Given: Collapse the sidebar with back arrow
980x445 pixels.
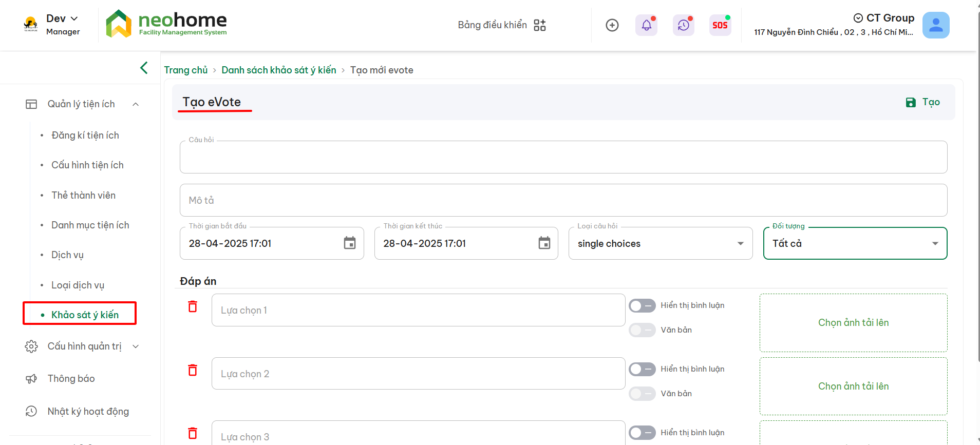Looking at the screenshot, I should (x=144, y=68).
